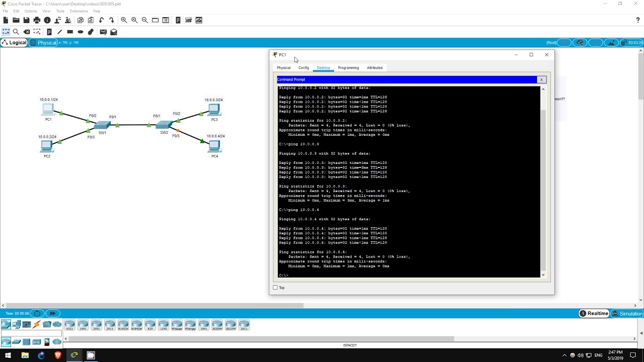
Task: Click the Print icon in the toolbar
Action: click(37, 20)
